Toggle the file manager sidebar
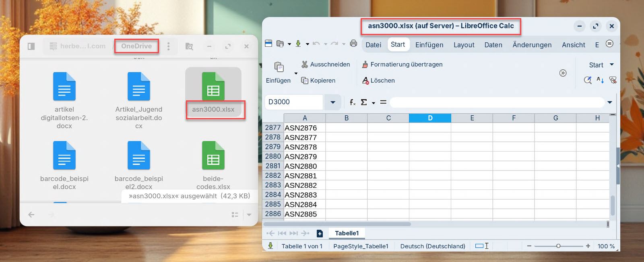 point(31,46)
